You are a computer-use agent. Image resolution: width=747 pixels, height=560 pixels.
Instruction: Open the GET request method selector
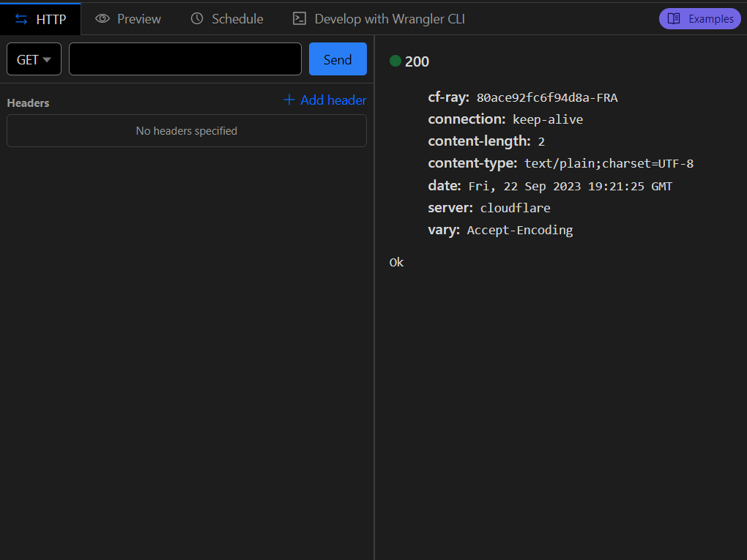tap(34, 59)
